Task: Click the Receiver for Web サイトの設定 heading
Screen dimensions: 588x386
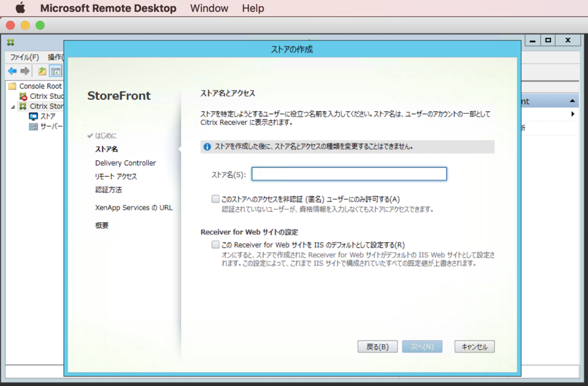Action: (249, 232)
